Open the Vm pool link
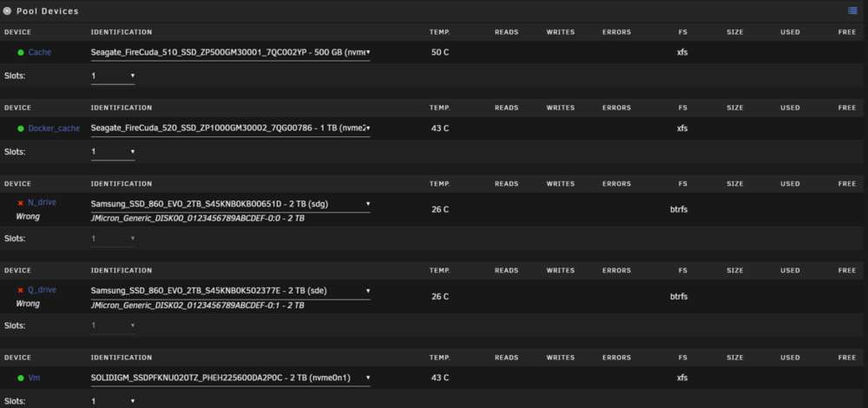 click(x=34, y=378)
